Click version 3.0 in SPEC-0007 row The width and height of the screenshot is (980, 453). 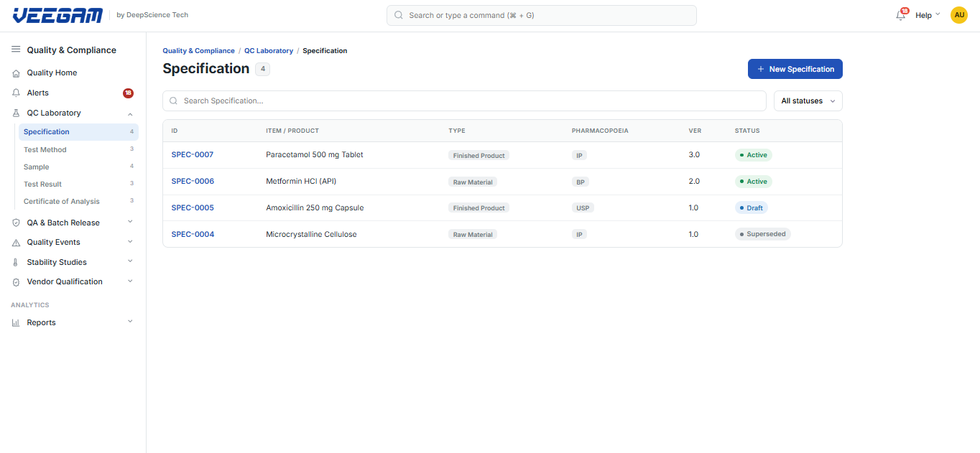[x=694, y=155]
